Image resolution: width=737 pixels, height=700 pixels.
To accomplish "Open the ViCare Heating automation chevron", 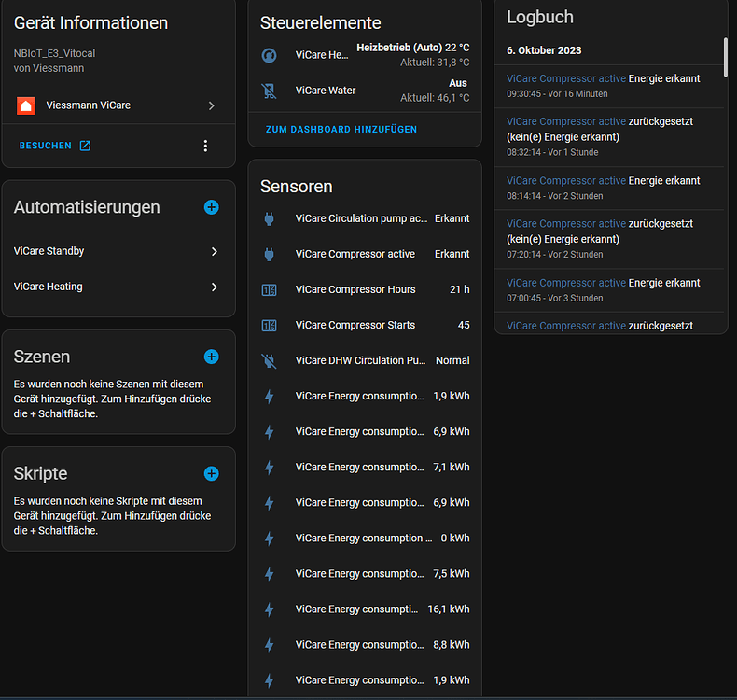I will coord(214,287).
